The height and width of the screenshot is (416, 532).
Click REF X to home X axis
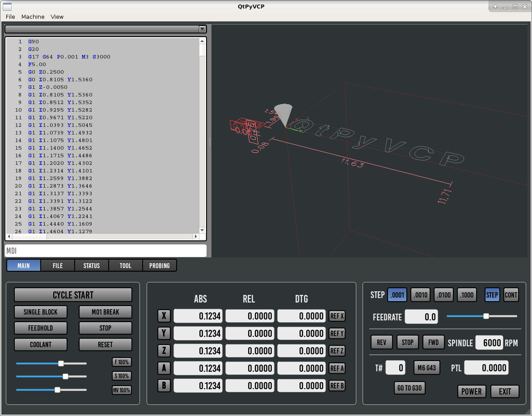[337, 316]
